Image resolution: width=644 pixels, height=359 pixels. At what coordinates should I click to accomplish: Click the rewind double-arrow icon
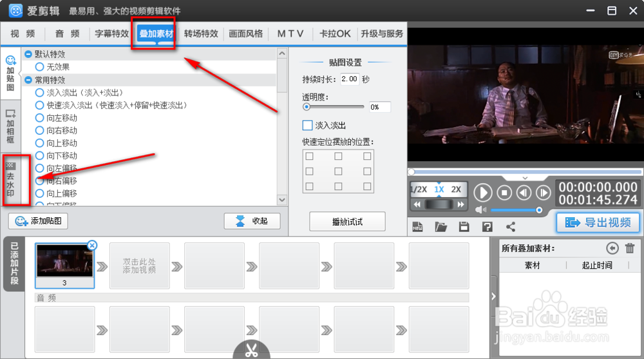417,204
